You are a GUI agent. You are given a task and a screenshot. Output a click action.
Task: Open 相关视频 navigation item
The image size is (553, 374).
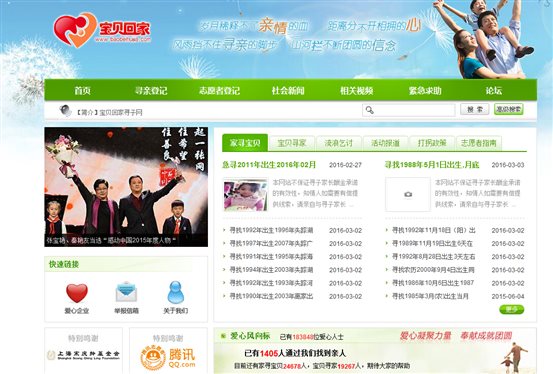click(357, 91)
